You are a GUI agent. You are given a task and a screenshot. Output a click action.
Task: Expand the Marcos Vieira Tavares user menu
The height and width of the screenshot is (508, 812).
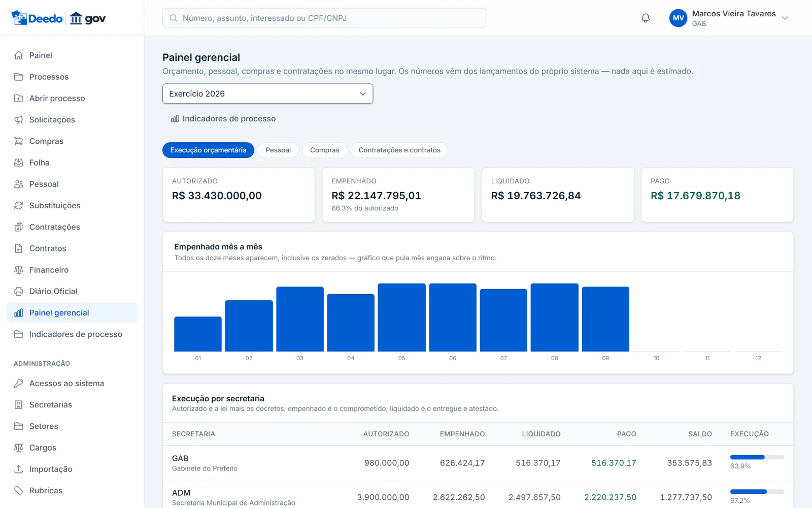[729, 18]
